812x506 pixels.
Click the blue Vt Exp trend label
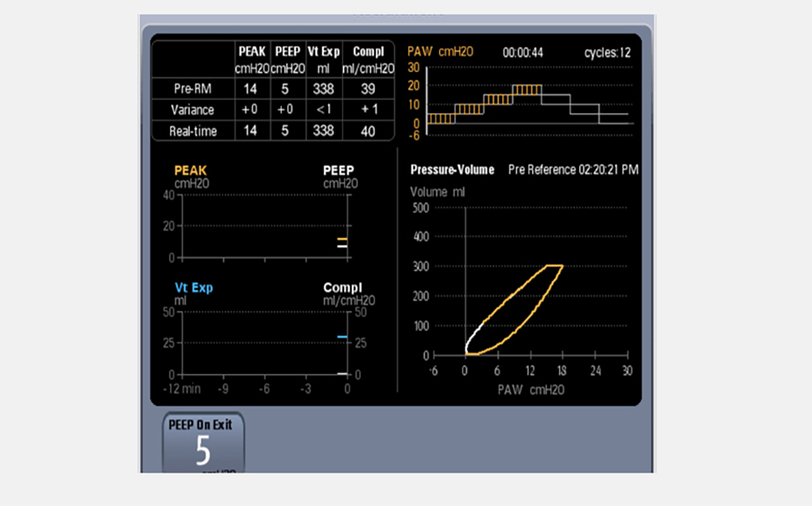pos(193,287)
